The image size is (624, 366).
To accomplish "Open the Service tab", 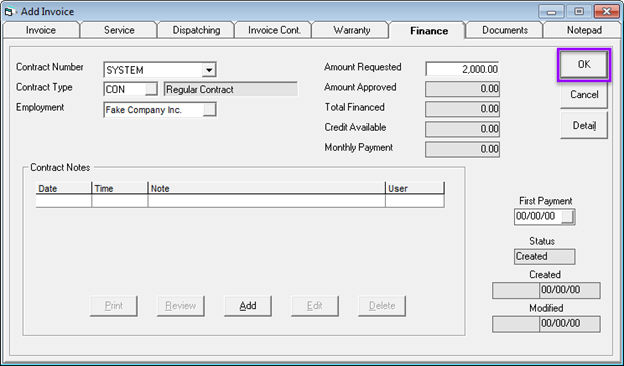I will click(119, 30).
